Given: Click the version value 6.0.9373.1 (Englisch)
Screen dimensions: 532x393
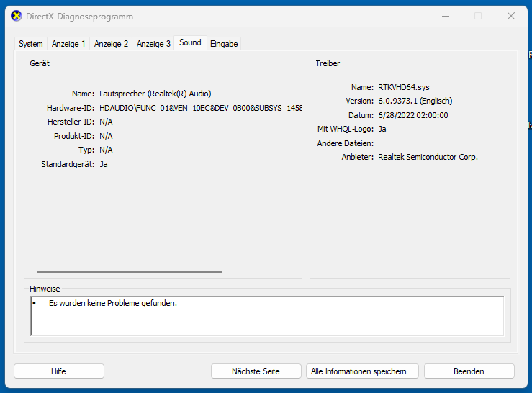Looking at the screenshot, I should (415, 101).
